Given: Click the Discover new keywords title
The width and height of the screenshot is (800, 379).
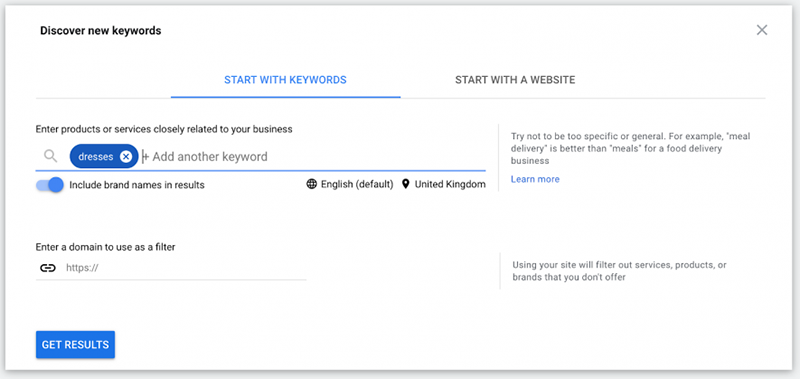Looking at the screenshot, I should 101,31.
